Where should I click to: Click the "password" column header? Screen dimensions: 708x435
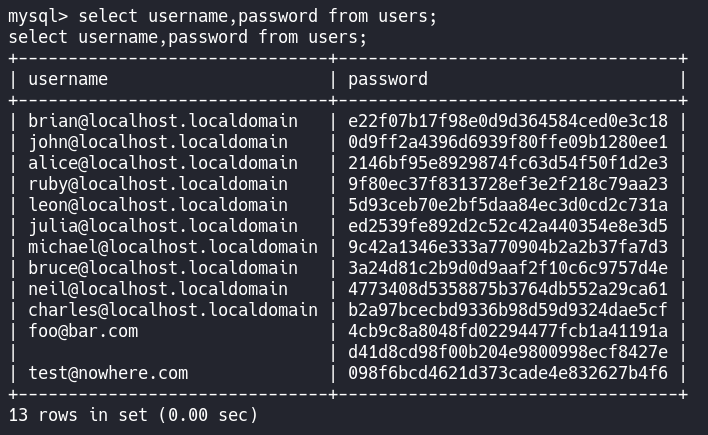coord(388,79)
